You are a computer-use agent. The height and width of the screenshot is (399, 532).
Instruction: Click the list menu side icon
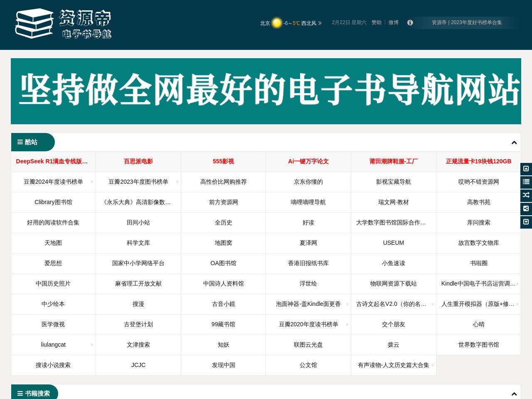pyautogui.click(x=526, y=182)
